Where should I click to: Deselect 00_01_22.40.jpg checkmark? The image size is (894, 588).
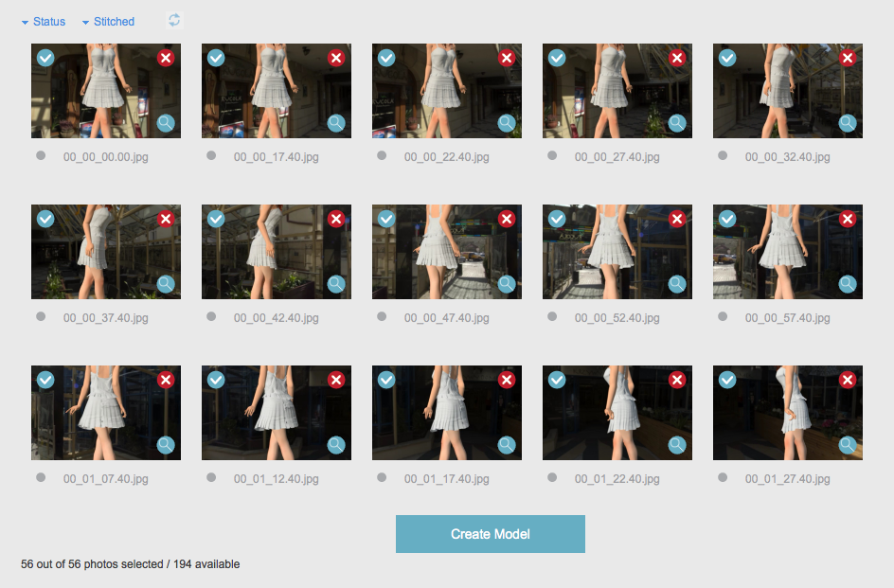557,380
